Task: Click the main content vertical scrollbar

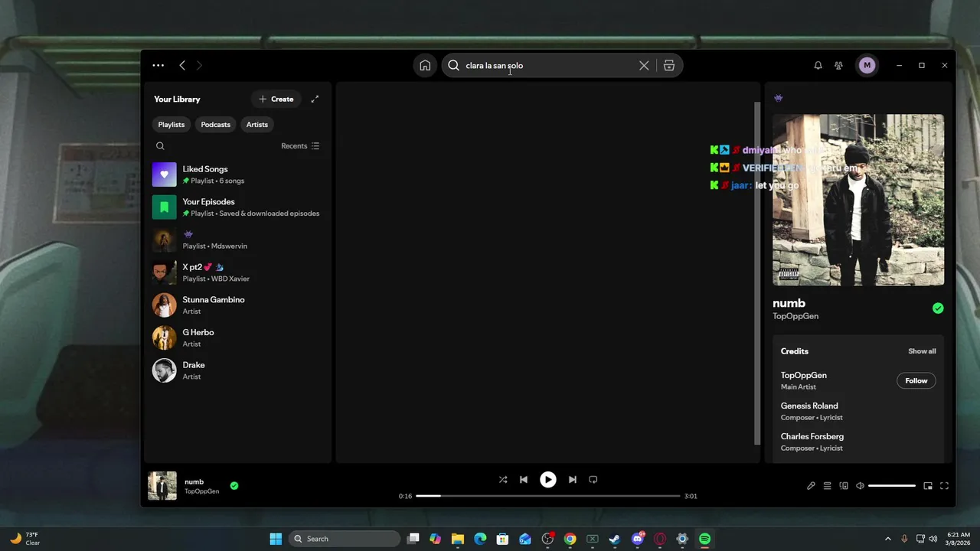Action: click(x=757, y=273)
